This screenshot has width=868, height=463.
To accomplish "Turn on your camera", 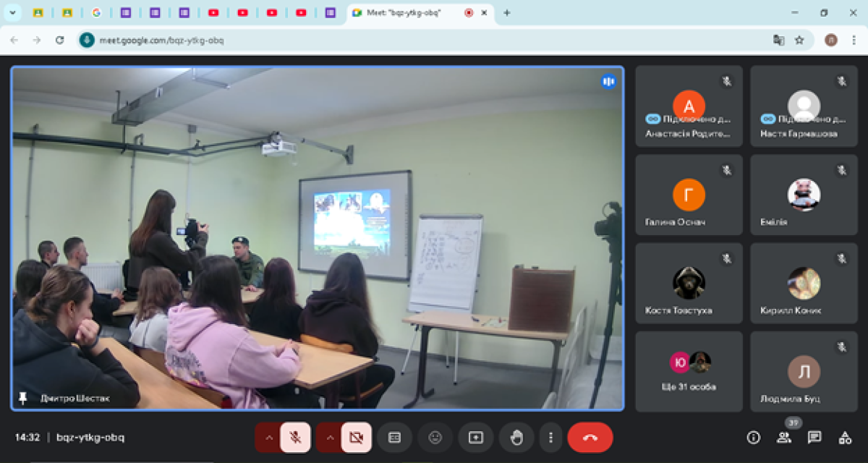I will click(x=356, y=438).
